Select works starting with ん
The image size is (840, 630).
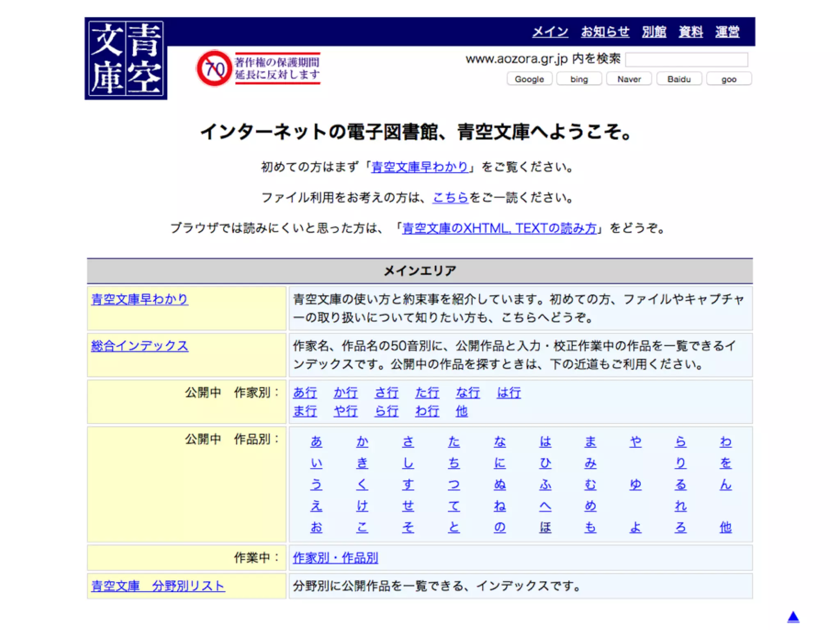pyautogui.click(x=726, y=484)
